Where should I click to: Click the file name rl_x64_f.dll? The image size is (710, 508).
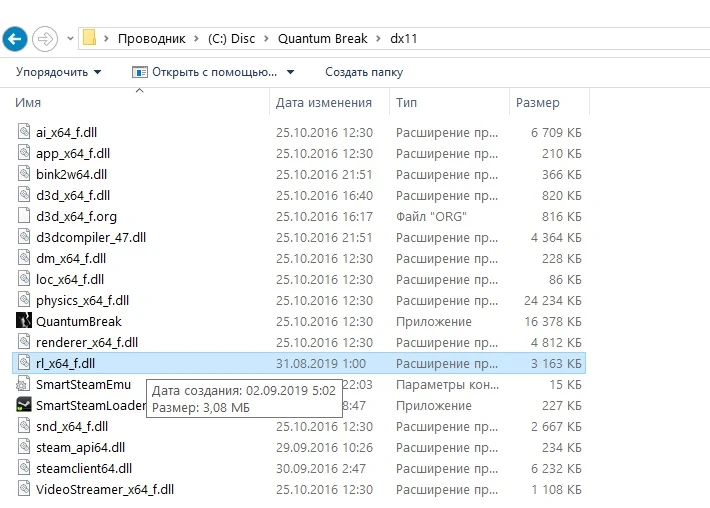click(x=66, y=364)
